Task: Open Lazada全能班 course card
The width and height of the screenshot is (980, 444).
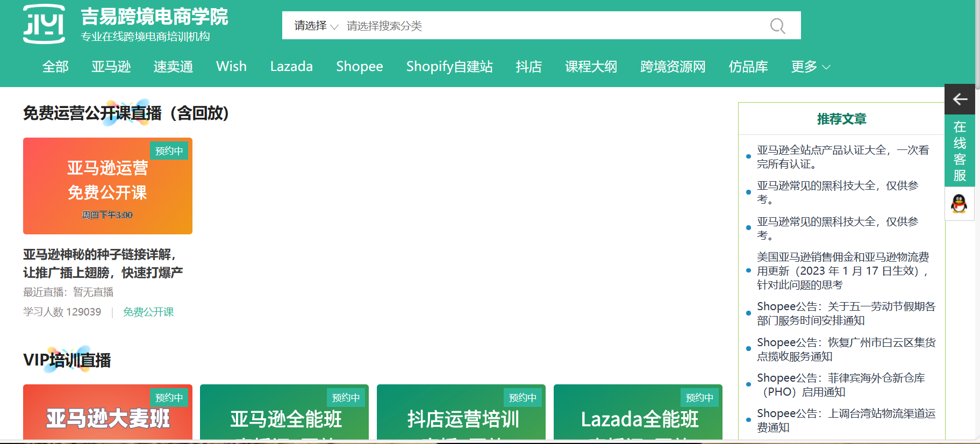Action: [638, 413]
